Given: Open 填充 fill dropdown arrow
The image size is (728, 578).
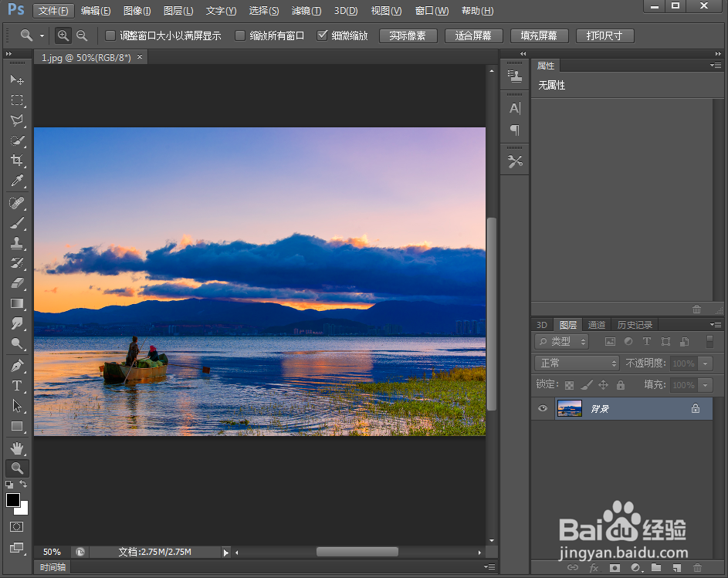Looking at the screenshot, I should pos(706,385).
